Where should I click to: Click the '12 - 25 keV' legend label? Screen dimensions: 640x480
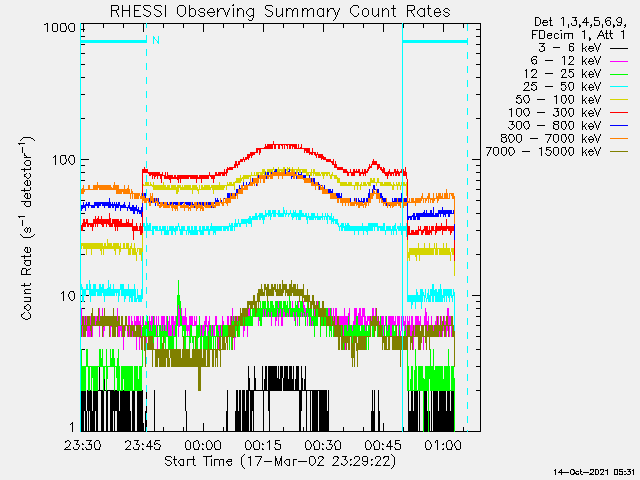562,74
